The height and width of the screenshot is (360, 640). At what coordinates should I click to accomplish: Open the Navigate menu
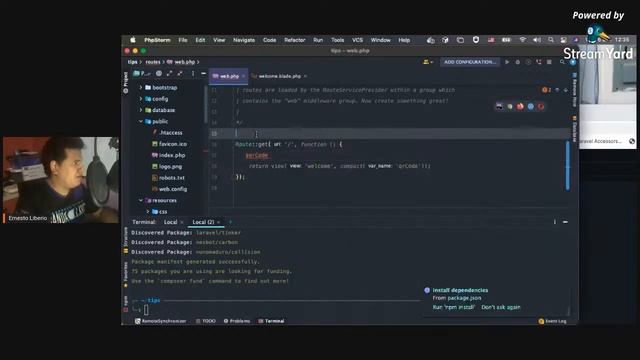(x=244, y=40)
